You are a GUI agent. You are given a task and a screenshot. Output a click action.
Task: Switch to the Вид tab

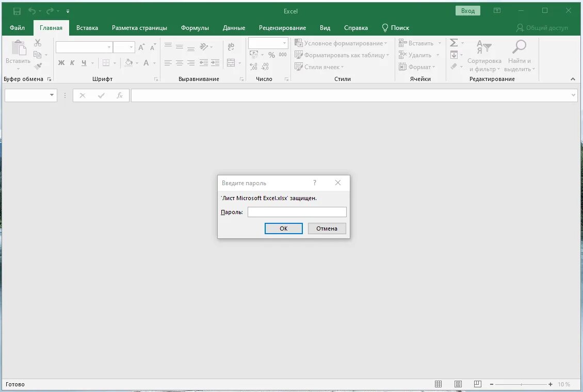pos(325,28)
